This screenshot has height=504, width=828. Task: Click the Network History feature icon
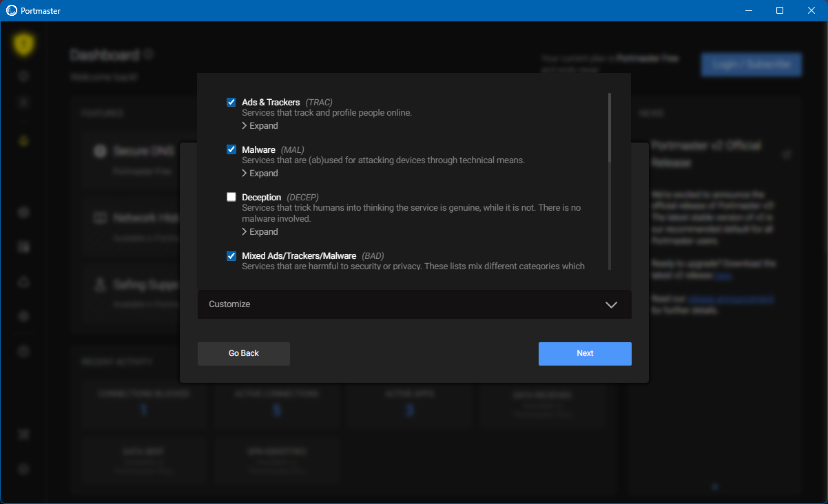point(101,218)
